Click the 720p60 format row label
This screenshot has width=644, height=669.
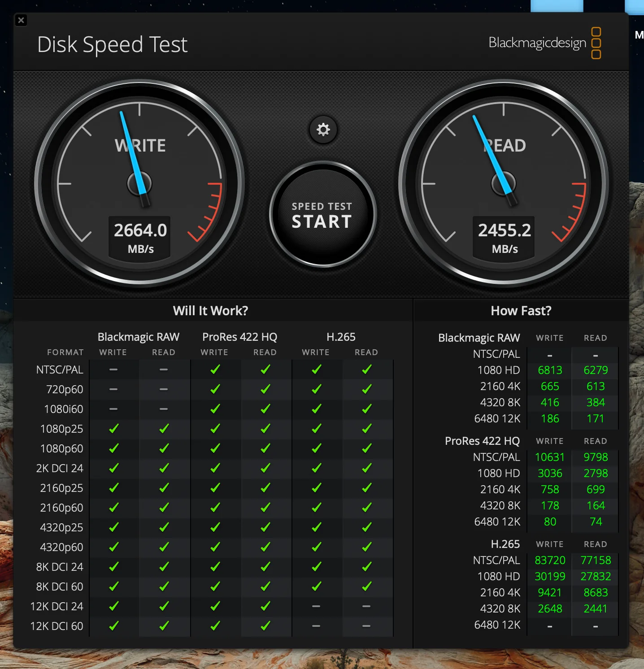point(65,389)
